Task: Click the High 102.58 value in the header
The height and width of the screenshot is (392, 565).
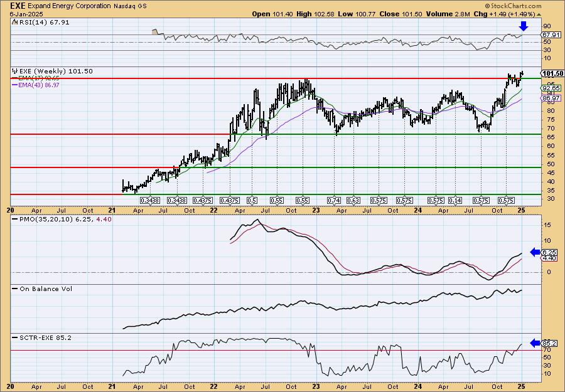Action: click(x=315, y=14)
